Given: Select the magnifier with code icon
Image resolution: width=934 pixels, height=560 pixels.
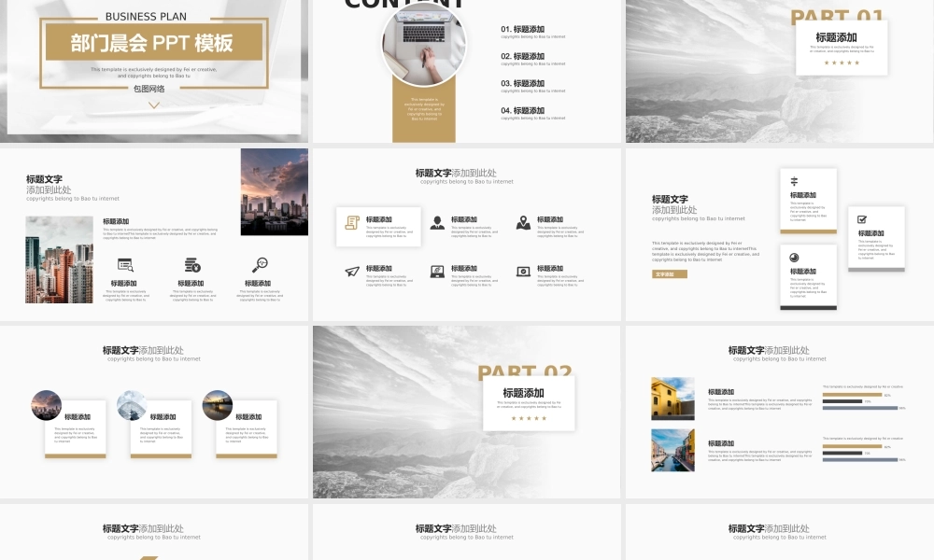Looking at the screenshot, I should click(260, 265).
